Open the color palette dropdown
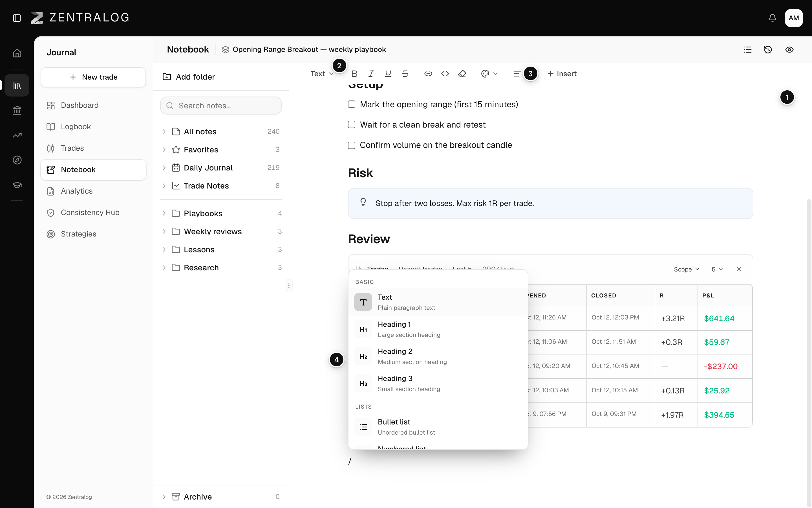This screenshot has height=508, width=812. (x=489, y=74)
